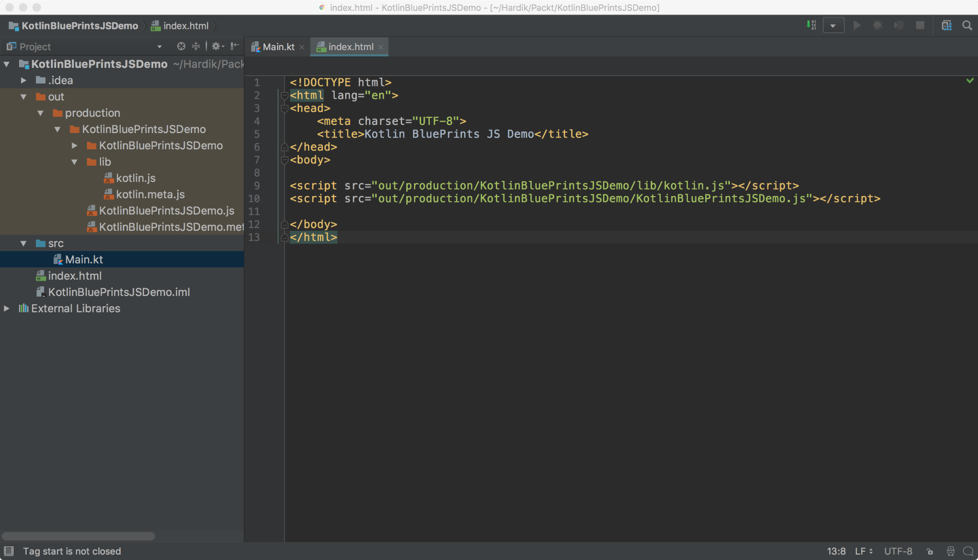Collapse KotlinBluePrintsJSDemo folder under production
This screenshot has height=560, width=978.
pyautogui.click(x=57, y=129)
